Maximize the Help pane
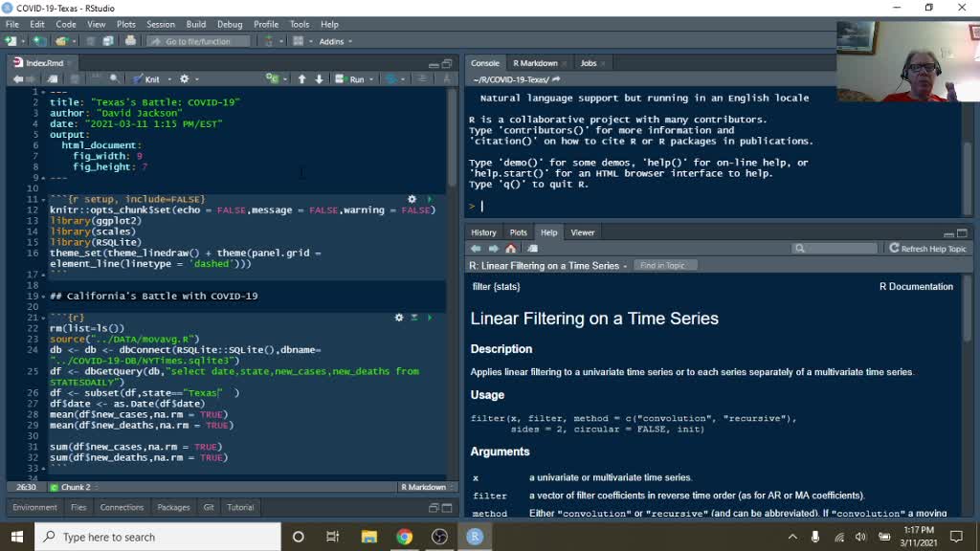 pos(962,233)
